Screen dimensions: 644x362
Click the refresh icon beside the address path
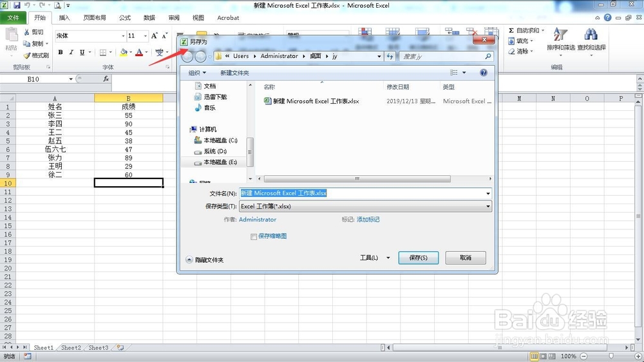[390, 56]
